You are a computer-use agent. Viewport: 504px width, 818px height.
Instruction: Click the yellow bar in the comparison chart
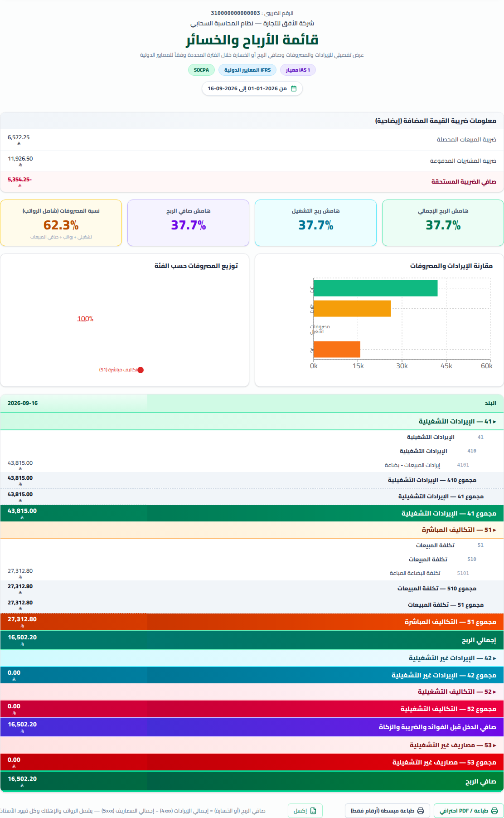point(352,308)
